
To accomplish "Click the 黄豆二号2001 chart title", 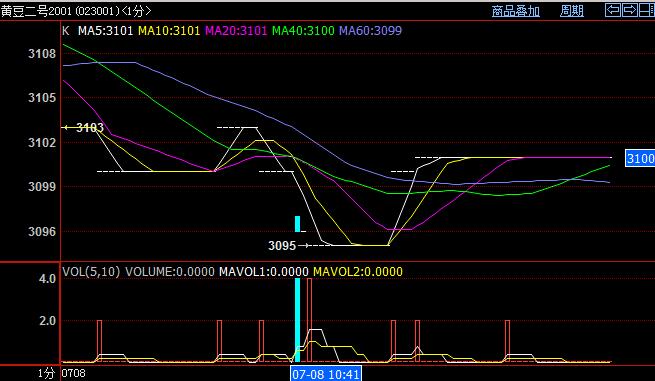I will pos(30,11).
